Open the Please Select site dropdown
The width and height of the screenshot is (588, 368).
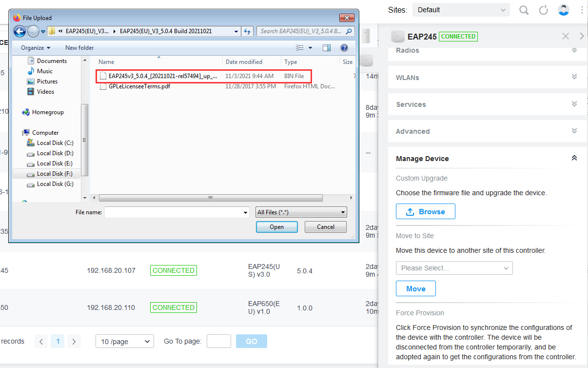click(x=454, y=268)
